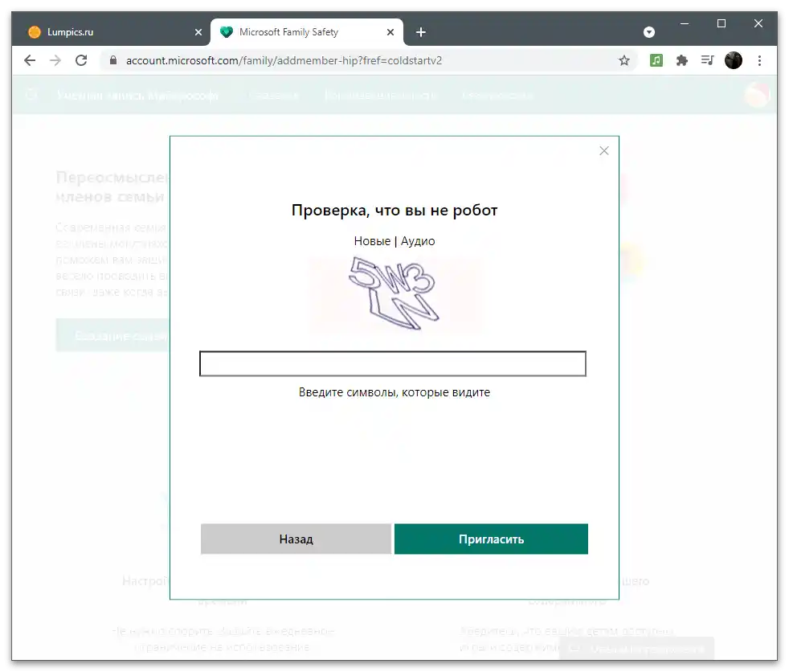This screenshot has width=789, height=672.
Task: Open the tab search dropdown arrow
Action: 649,32
